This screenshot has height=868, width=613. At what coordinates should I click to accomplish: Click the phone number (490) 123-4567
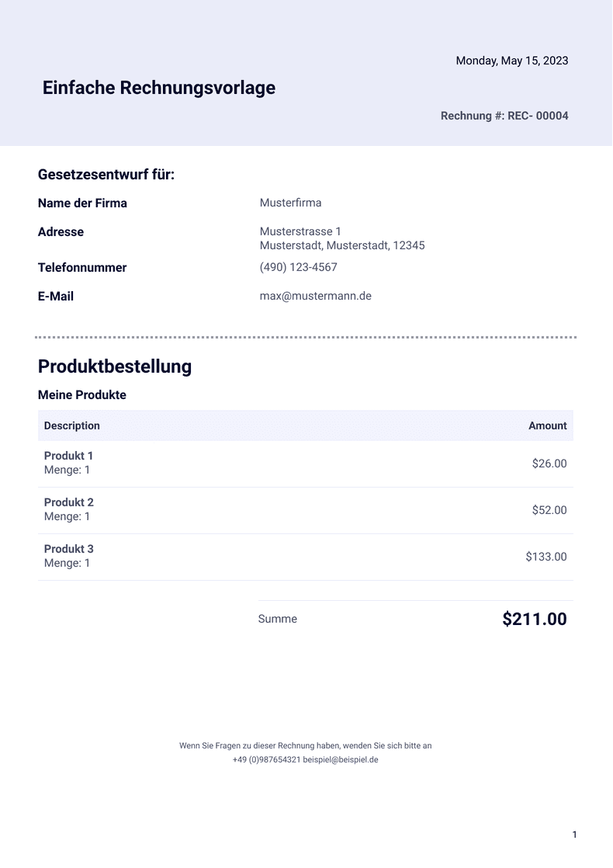click(298, 267)
